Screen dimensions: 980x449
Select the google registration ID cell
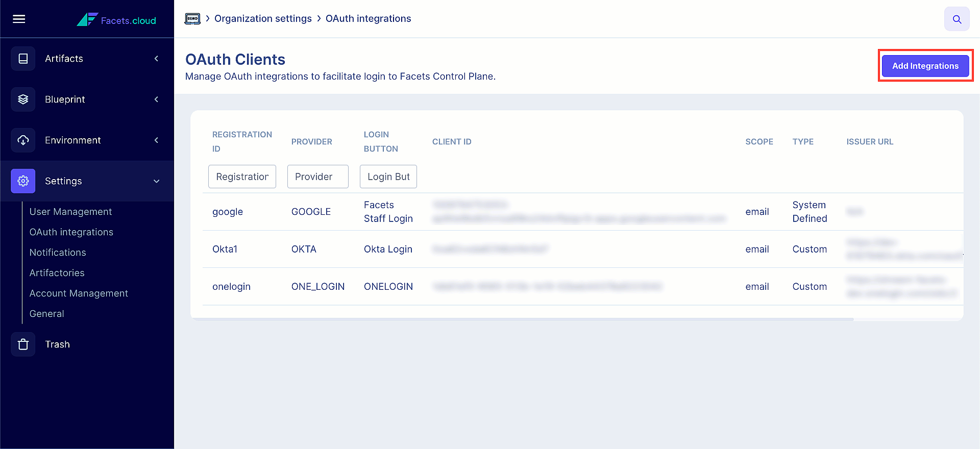point(228,212)
